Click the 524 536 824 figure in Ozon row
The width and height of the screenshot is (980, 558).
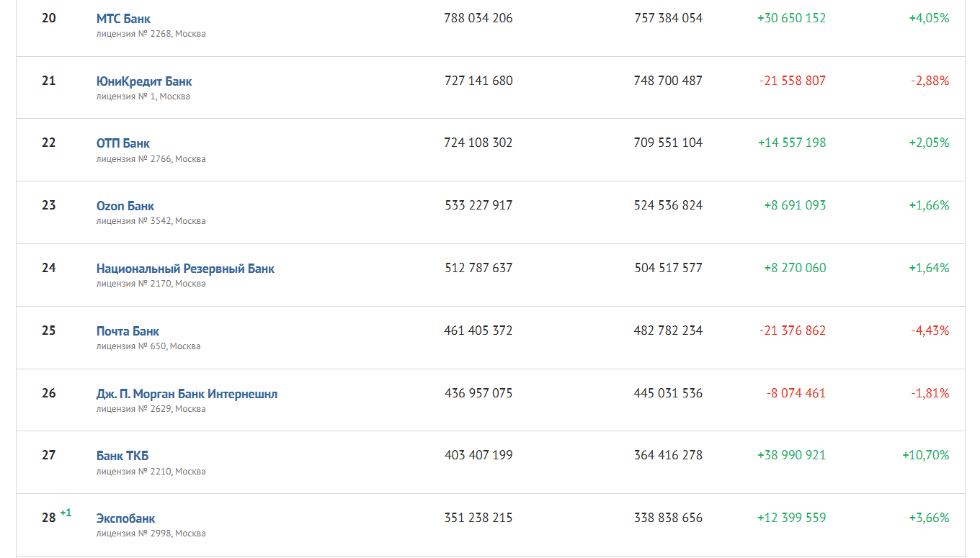click(x=668, y=205)
